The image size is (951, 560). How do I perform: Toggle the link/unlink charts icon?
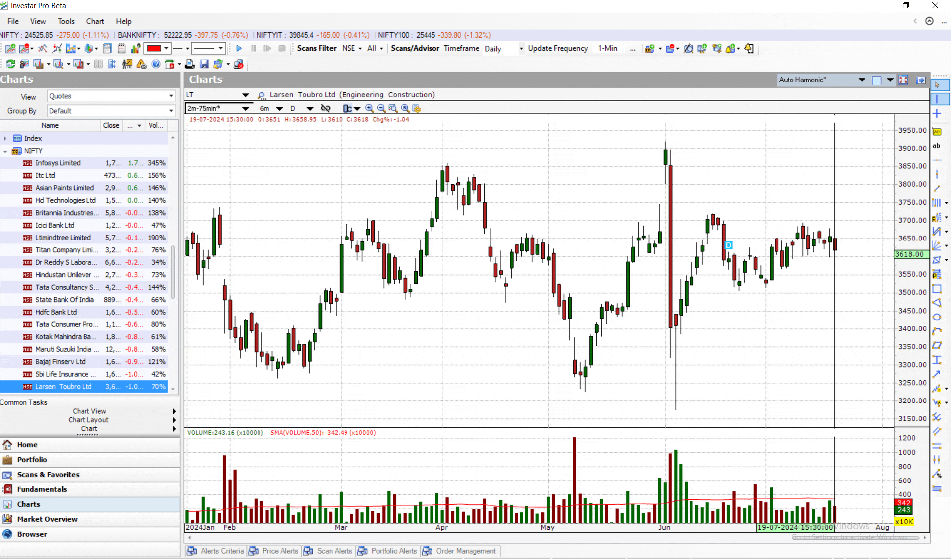(x=326, y=108)
